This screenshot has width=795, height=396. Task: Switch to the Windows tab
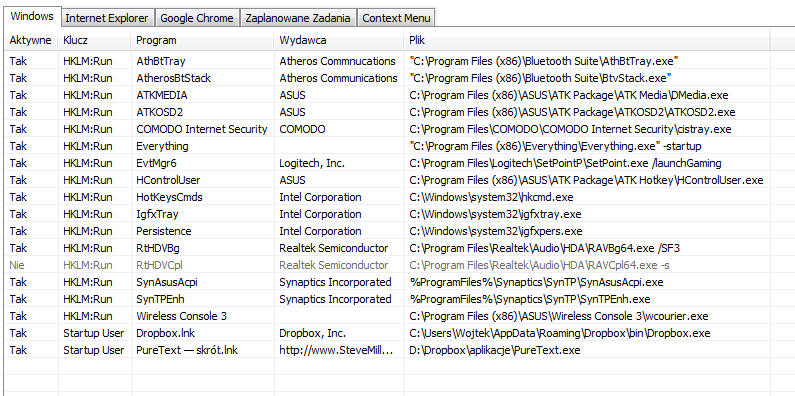point(32,16)
